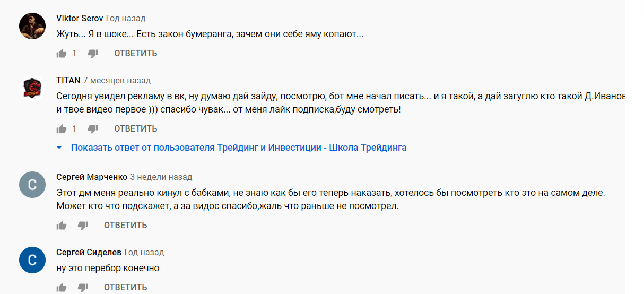Reply to the TITAN comment
Image resolution: width=644 pixels, height=294 pixels.
click(136, 128)
